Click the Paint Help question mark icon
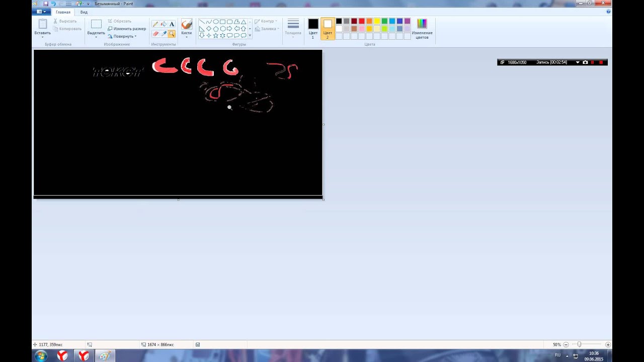The image size is (644, 362). (x=608, y=12)
